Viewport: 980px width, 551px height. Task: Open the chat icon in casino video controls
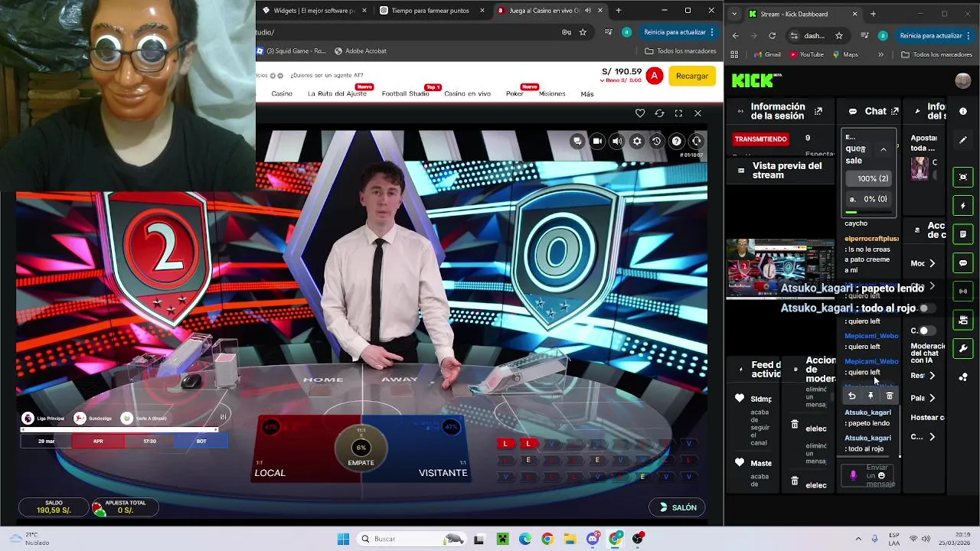(577, 141)
